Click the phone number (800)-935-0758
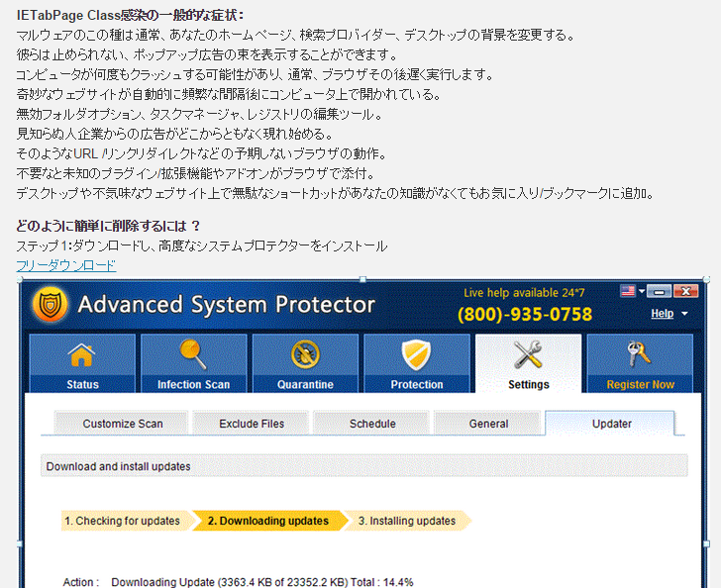The width and height of the screenshot is (721, 588). (x=525, y=315)
